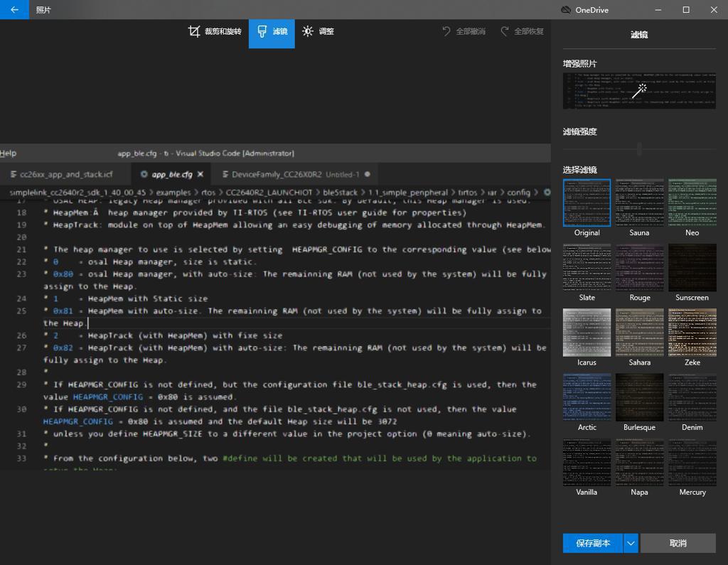Screen dimensions: 728x565
Task: Apply the Napa filter
Action: click(639, 463)
